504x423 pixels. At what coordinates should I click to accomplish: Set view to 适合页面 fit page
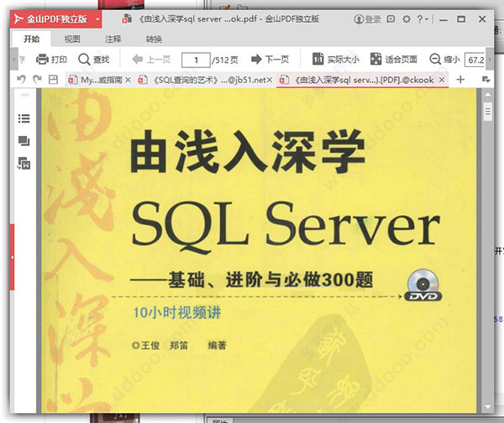coord(393,60)
